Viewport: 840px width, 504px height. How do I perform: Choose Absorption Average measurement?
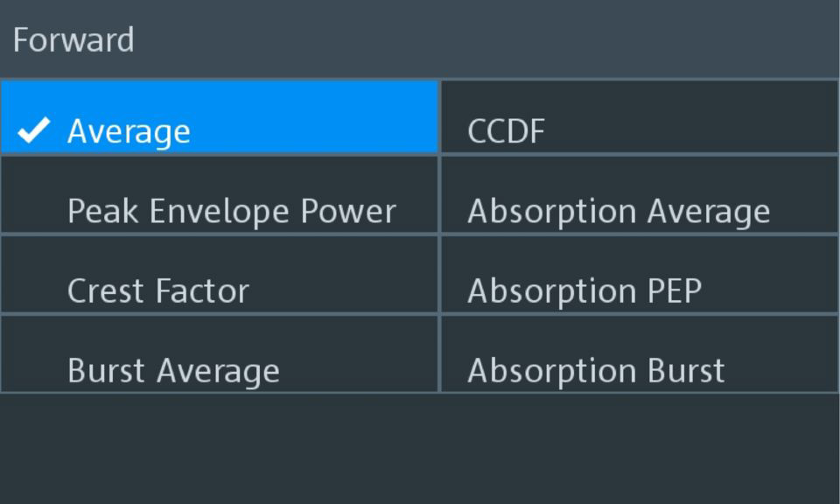(618, 211)
